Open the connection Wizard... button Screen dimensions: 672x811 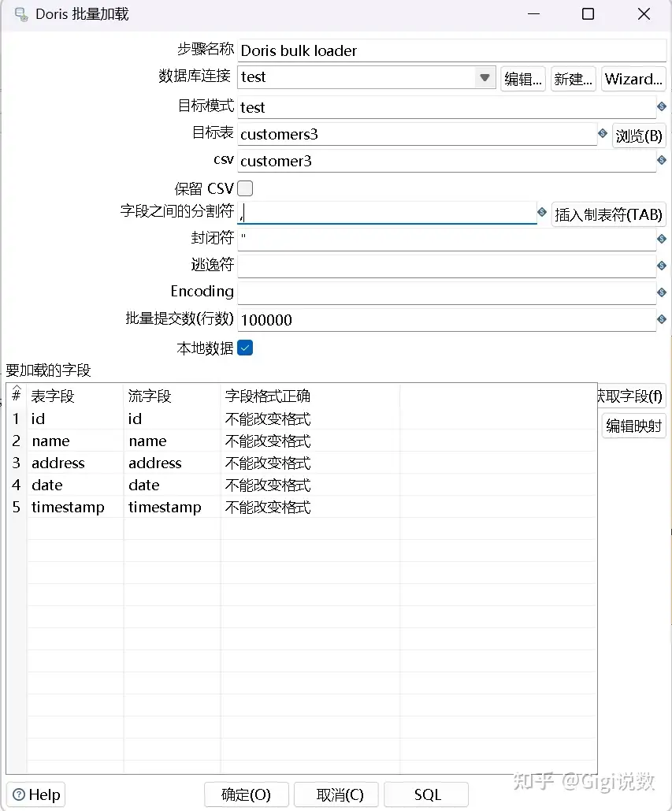(x=633, y=79)
